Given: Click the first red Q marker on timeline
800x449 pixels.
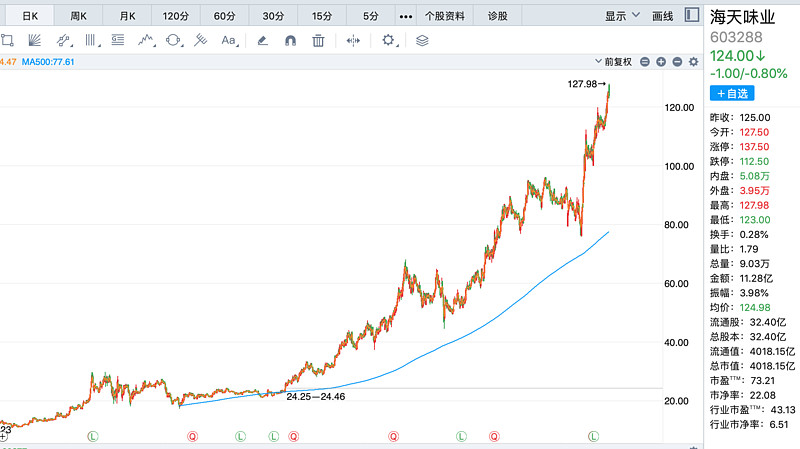Looking at the screenshot, I should pyautogui.click(x=194, y=436).
